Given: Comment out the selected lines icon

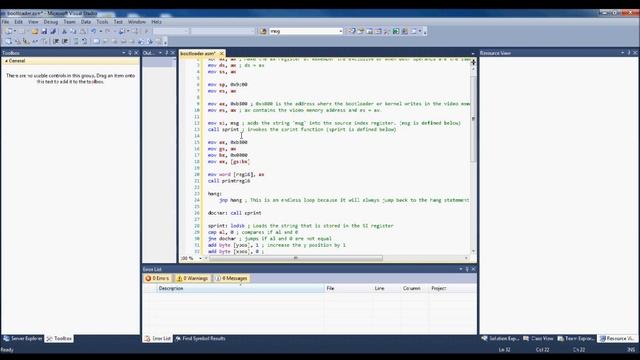Looking at the screenshot, I should (x=76, y=41).
